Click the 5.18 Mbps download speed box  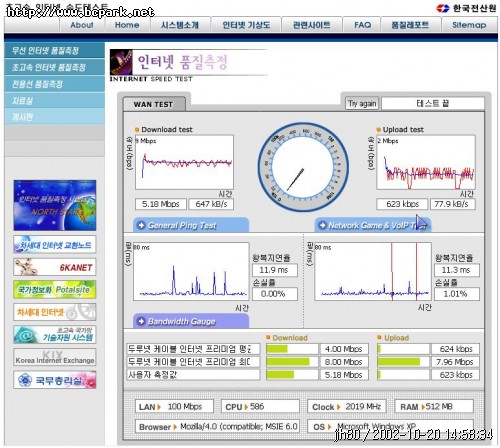point(161,204)
